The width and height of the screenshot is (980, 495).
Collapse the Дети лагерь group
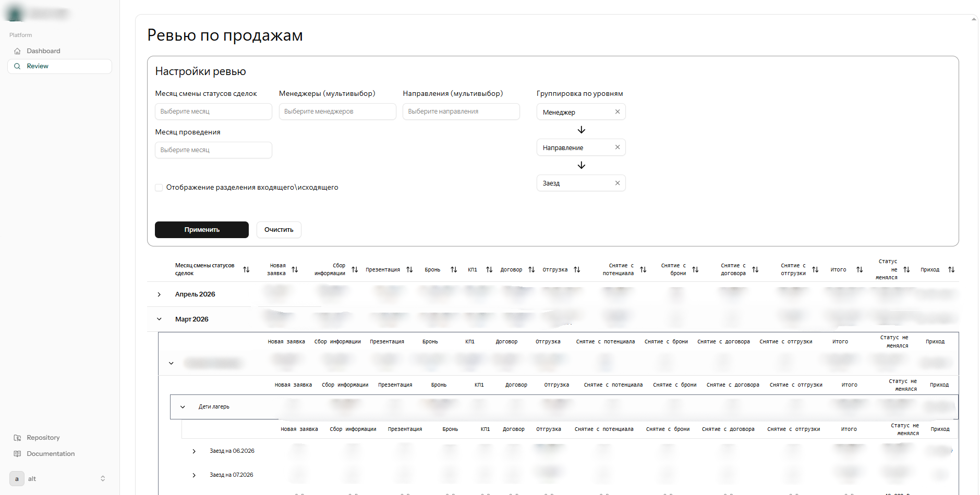pos(183,407)
